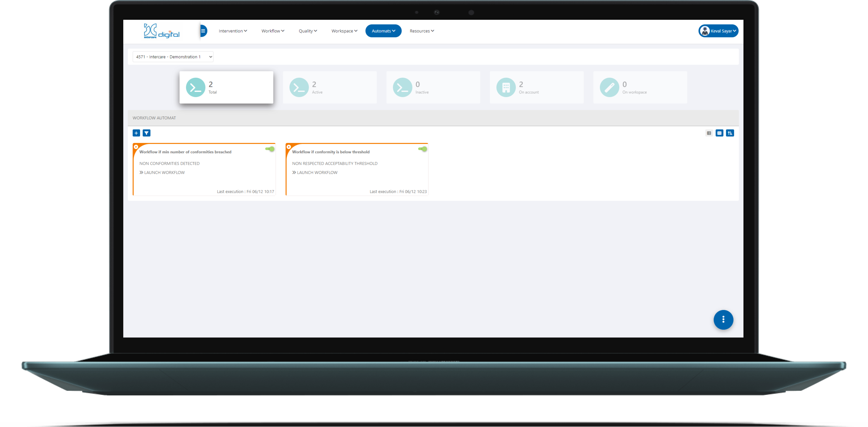Click play icon on 'conformity is below threshold' card
This screenshot has height=427, width=868.
click(289, 147)
